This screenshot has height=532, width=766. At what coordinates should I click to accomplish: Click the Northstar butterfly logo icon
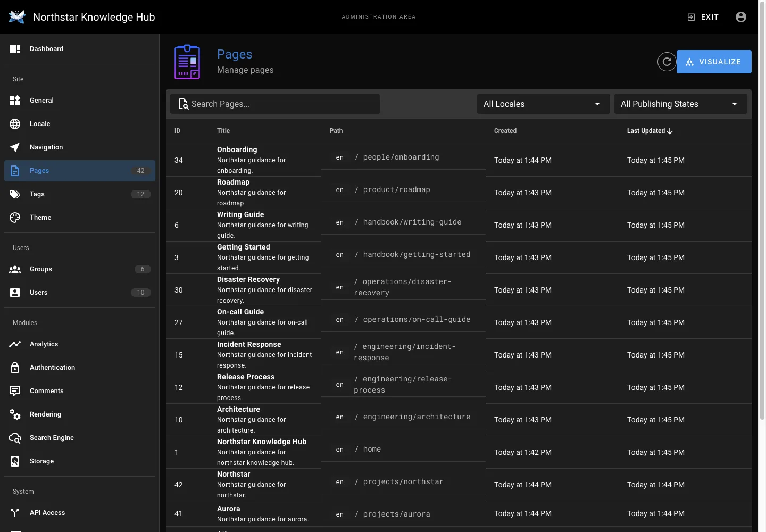[x=17, y=17]
